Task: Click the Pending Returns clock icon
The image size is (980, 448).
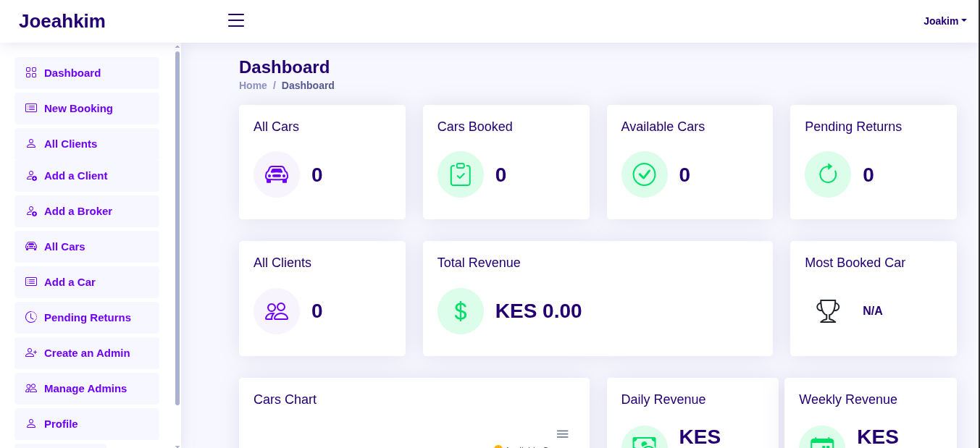Action: [30, 317]
